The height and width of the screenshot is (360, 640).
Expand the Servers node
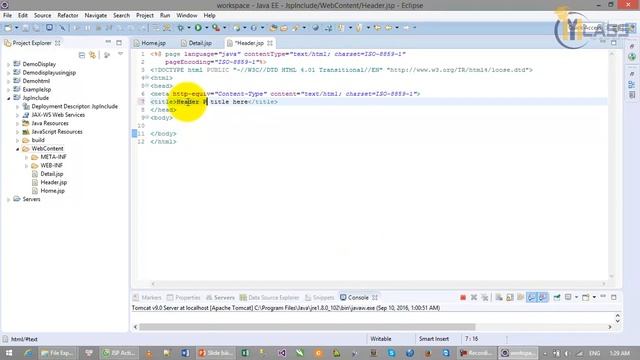(9, 200)
